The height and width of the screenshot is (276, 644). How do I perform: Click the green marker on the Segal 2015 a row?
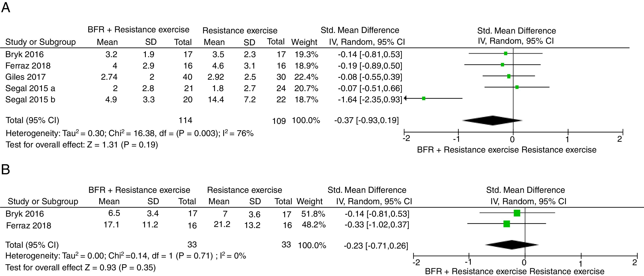point(517,87)
